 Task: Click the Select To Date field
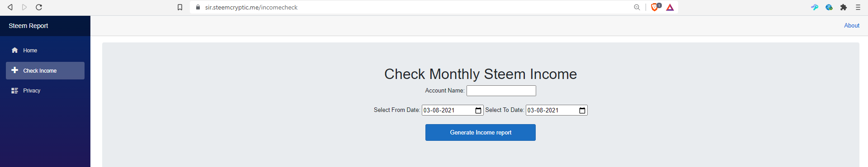click(x=557, y=110)
